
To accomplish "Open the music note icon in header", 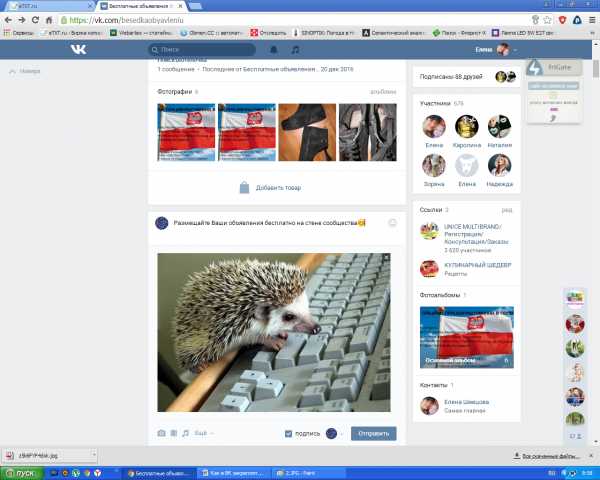I will (295, 50).
